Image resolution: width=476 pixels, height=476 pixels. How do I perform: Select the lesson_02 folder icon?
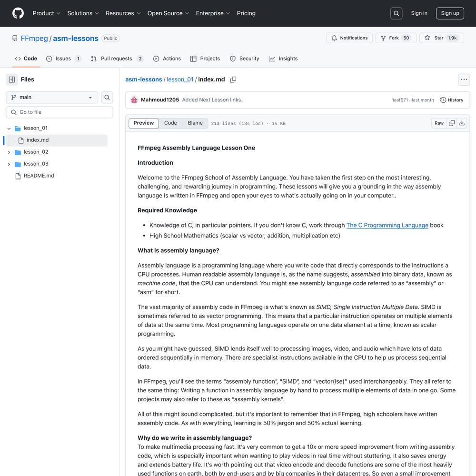(x=18, y=152)
